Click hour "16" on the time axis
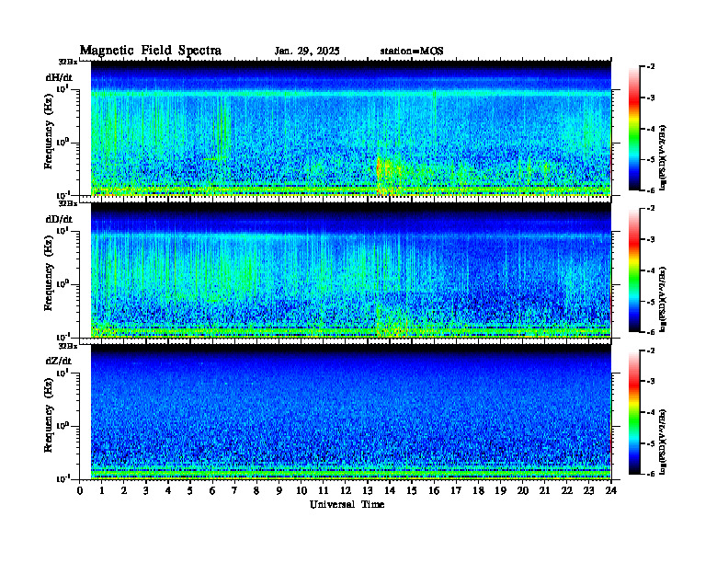 [x=434, y=491]
